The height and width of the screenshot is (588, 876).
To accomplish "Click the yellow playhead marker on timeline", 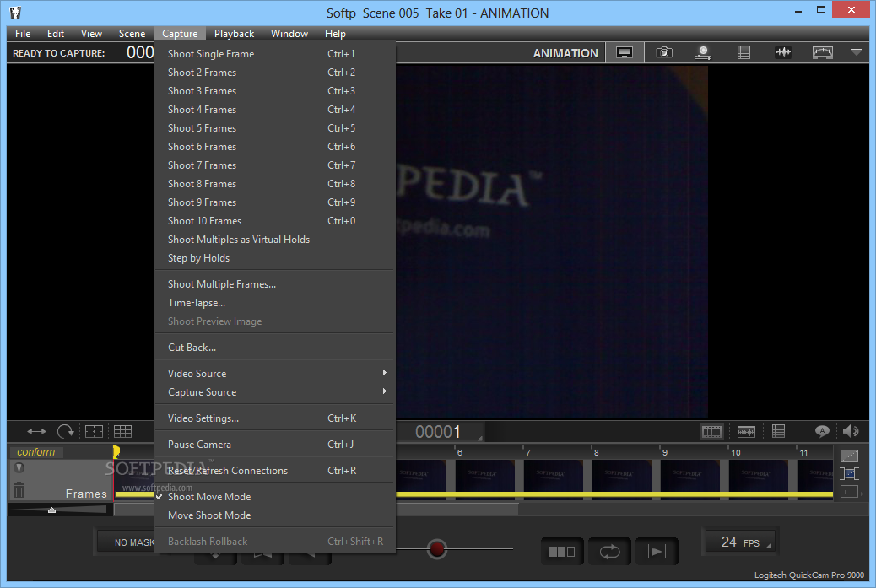I will coord(116,451).
